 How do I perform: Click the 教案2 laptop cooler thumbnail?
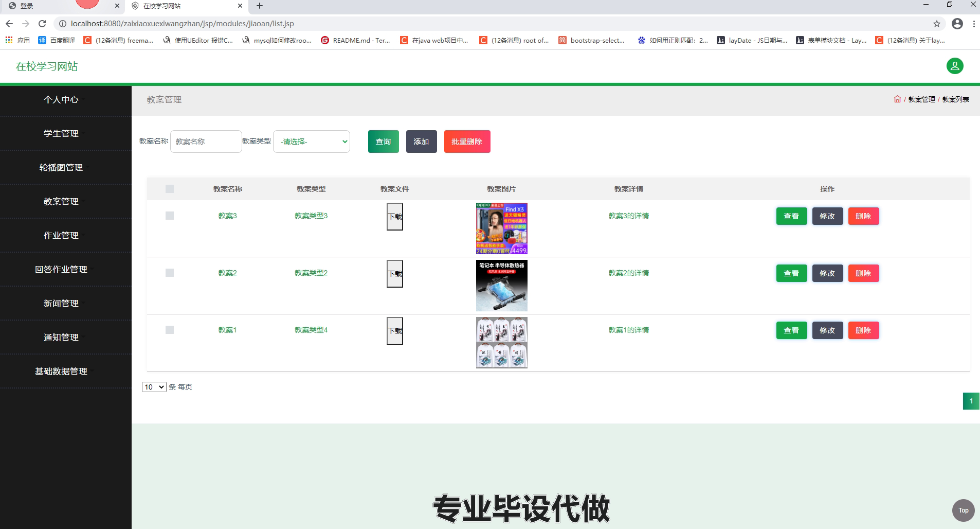point(502,286)
